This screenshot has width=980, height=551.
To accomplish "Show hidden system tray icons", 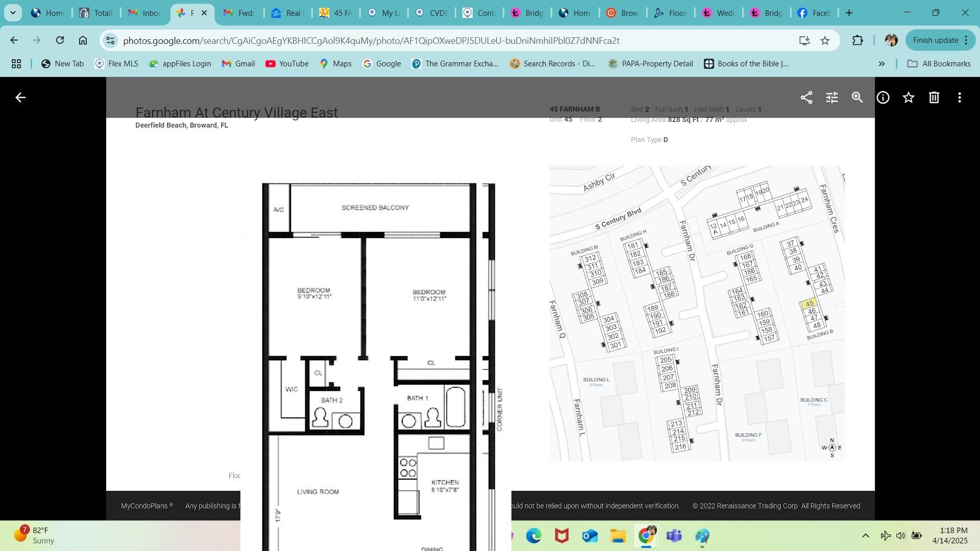I will pos(865,536).
